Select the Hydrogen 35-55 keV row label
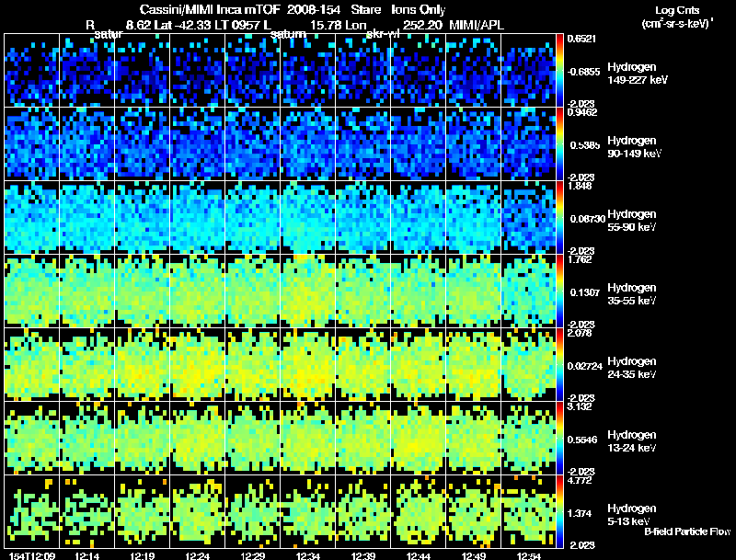Screen dimensions: 736x560 point(632,294)
